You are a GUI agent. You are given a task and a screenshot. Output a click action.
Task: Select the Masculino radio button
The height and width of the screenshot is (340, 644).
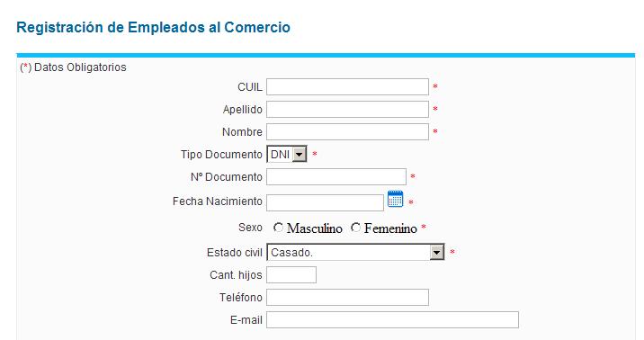click(x=279, y=228)
